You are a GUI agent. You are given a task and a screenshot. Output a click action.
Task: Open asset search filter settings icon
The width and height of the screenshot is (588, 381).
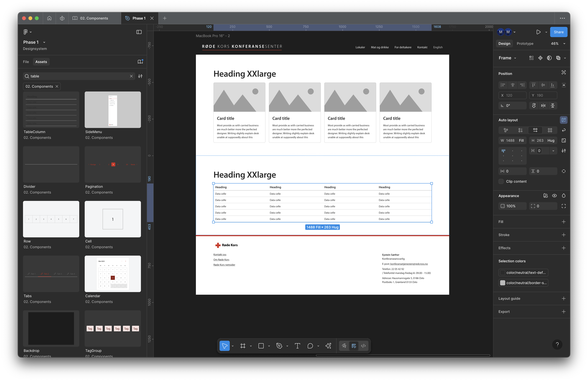[x=140, y=76]
